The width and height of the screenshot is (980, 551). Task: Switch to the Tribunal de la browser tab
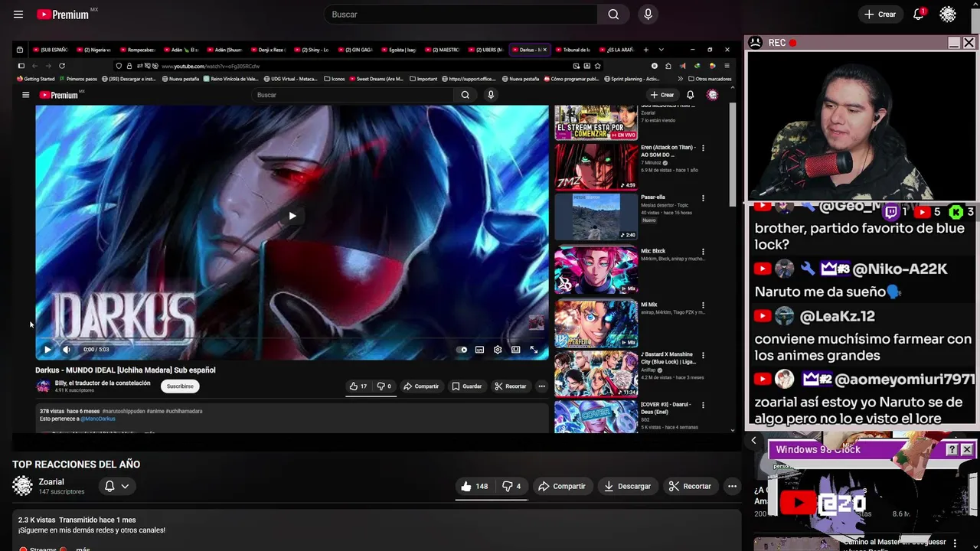click(x=574, y=50)
